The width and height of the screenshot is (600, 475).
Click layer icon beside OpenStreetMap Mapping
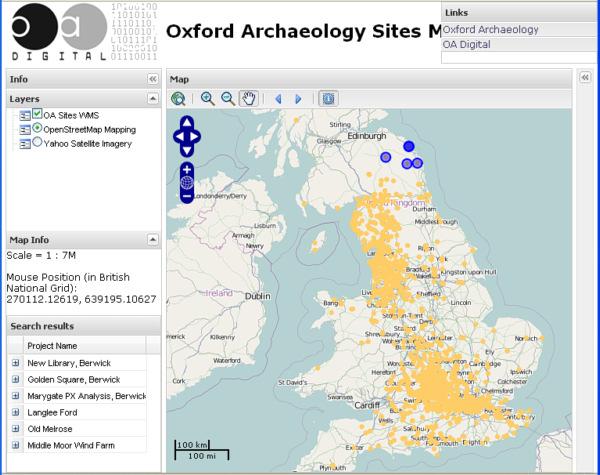pyautogui.click(x=25, y=130)
